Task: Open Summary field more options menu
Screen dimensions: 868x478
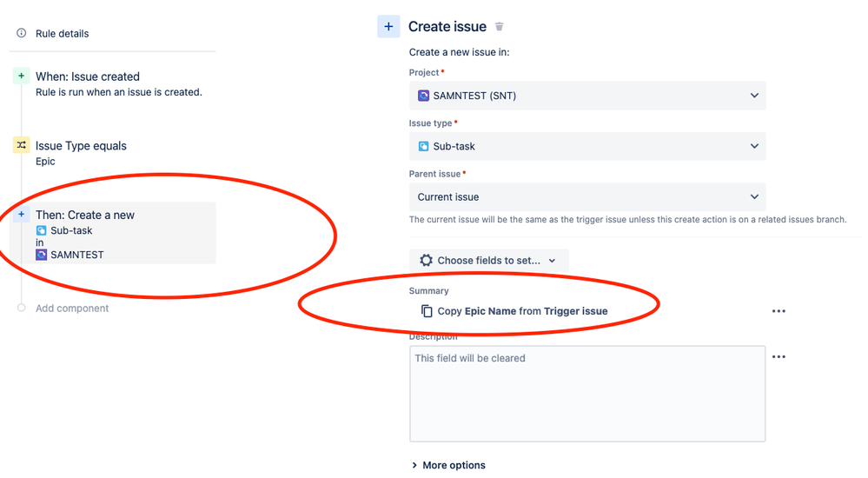Action: point(779,311)
